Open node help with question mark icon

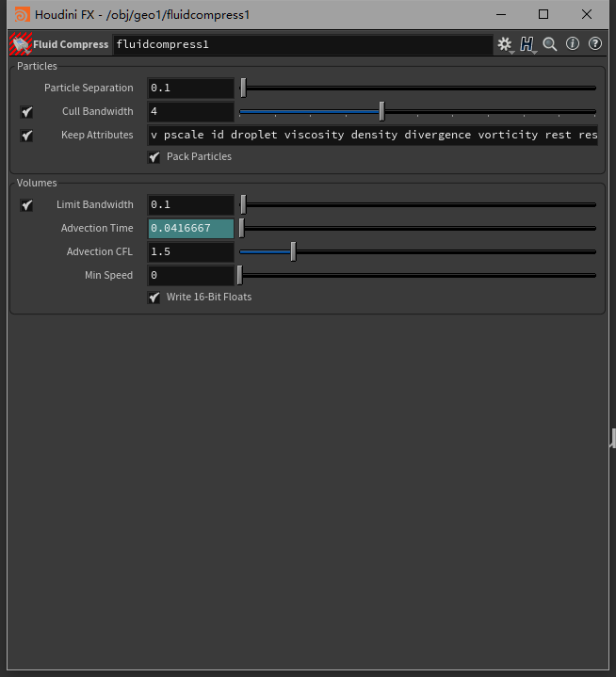click(x=595, y=43)
